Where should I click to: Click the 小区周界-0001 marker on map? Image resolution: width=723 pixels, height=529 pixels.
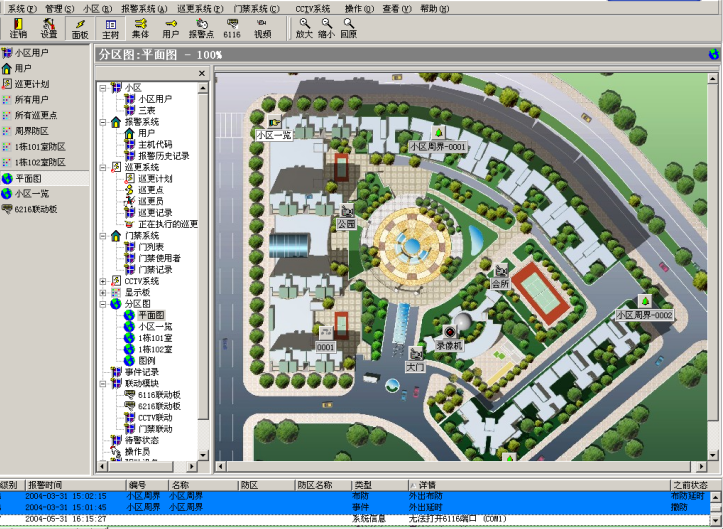[x=439, y=132]
